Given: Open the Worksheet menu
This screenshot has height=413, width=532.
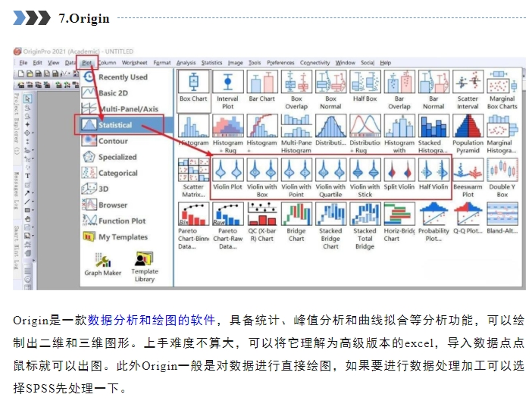Looking at the screenshot, I should [x=135, y=63].
